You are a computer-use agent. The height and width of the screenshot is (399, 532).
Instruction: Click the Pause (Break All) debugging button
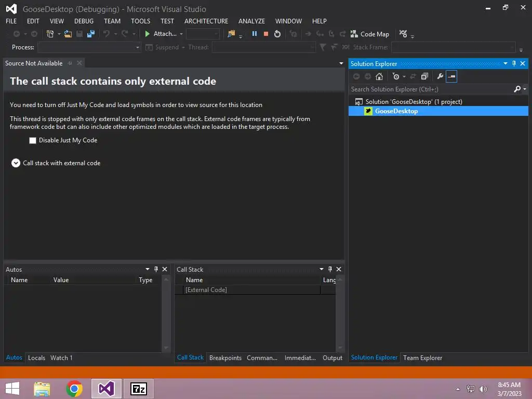tap(254, 34)
